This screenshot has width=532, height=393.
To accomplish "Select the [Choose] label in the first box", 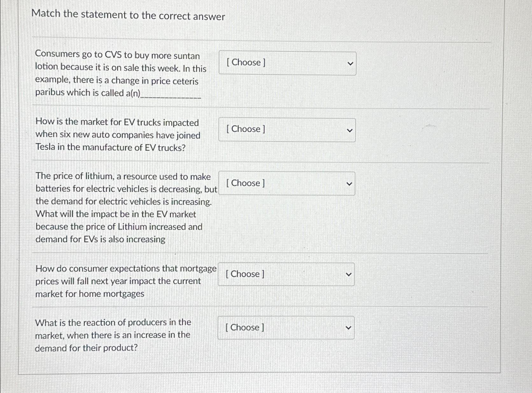I will [245, 63].
